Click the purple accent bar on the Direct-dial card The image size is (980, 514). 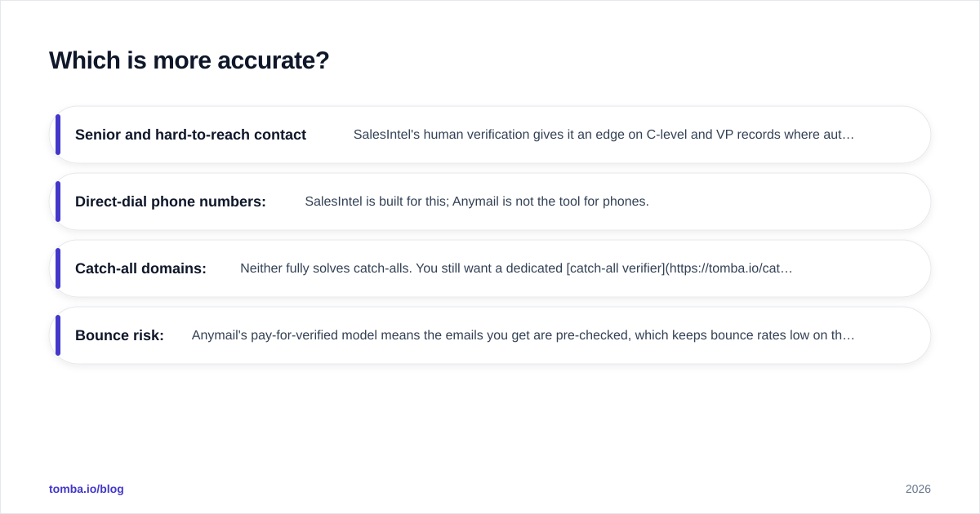(58, 202)
